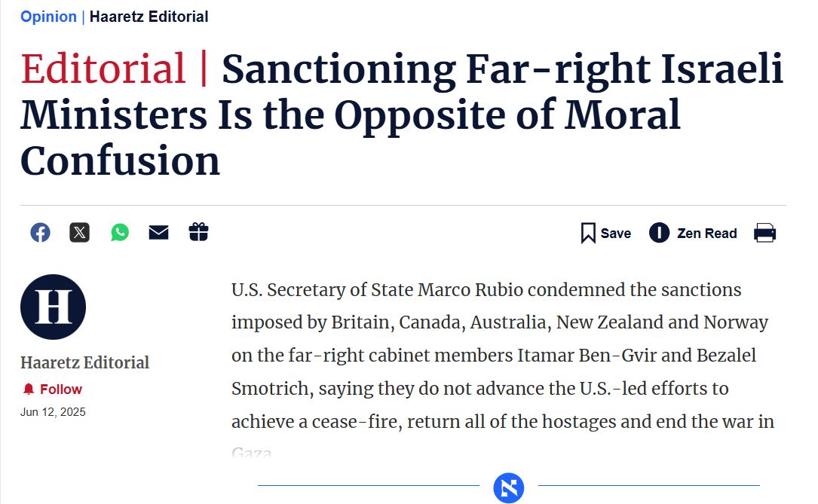The image size is (818, 504).
Task: Click the Save text label
Action: click(x=616, y=234)
